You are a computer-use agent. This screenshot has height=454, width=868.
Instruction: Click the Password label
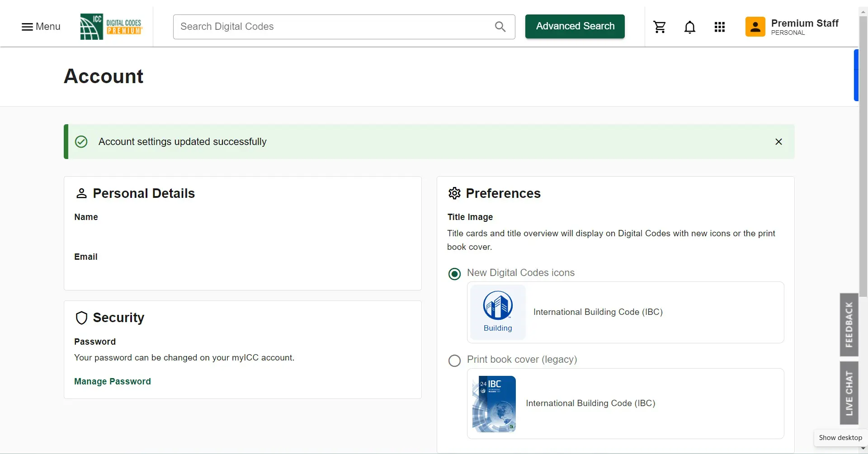coord(95,342)
